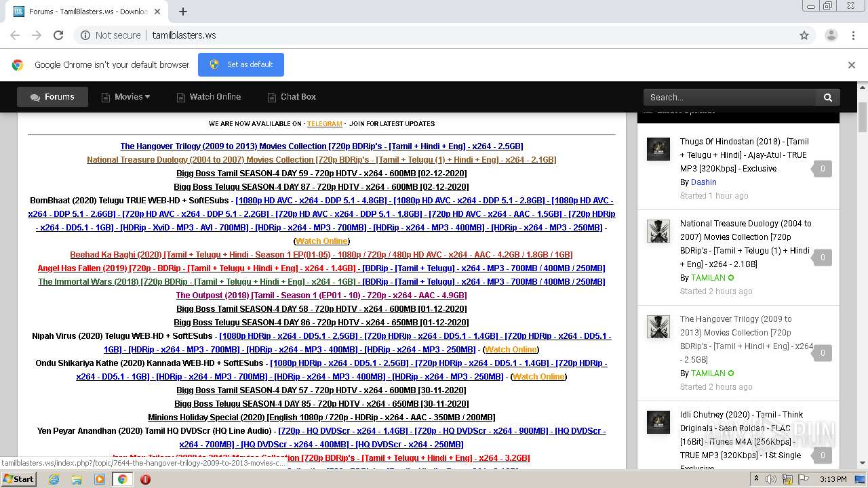This screenshot has width=868, height=488.
Task: Click the address bar URL tamilblasters.ws
Action: 184,35
